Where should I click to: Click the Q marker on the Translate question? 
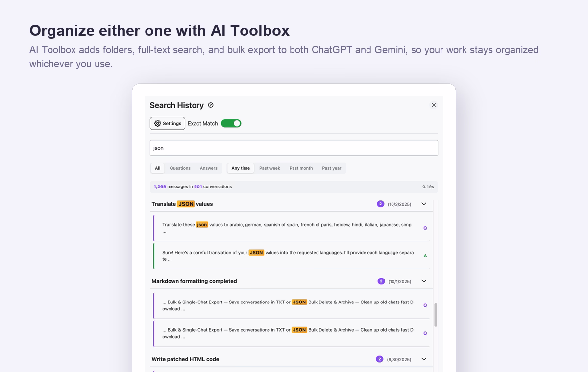click(425, 228)
